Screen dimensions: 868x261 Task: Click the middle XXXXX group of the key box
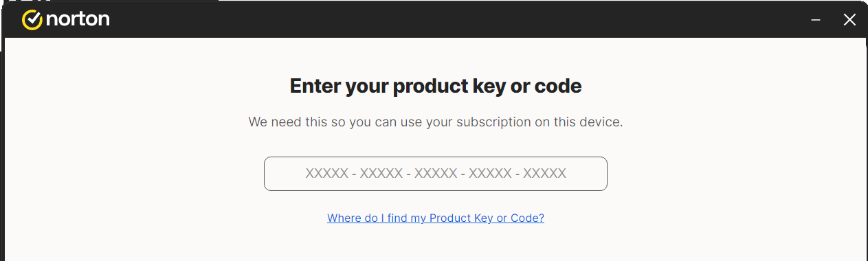(436, 174)
